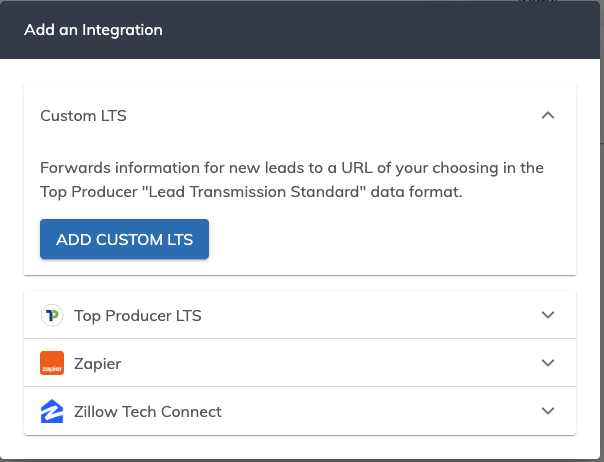Click the ADD CUSTOM LTS button
604x462 pixels.
124,240
